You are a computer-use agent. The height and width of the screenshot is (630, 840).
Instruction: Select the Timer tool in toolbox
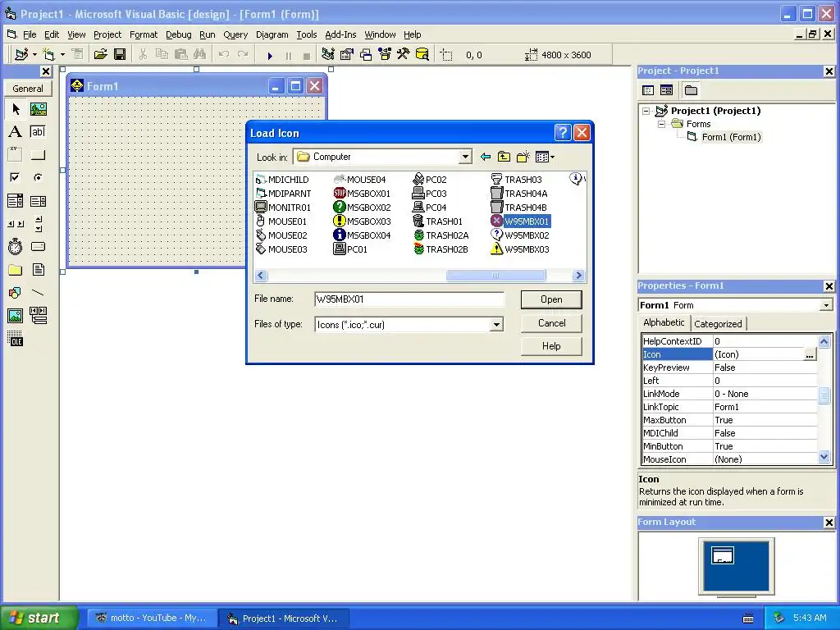[x=16, y=246]
